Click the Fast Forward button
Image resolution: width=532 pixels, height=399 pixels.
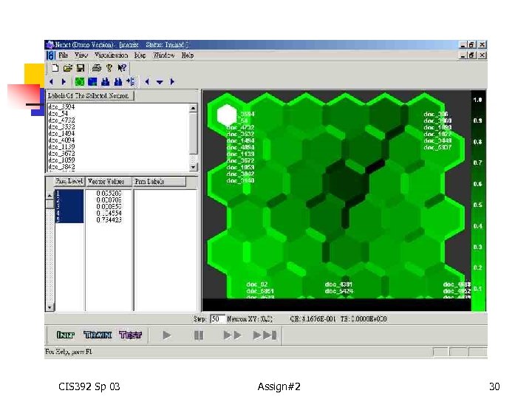[233, 335]
